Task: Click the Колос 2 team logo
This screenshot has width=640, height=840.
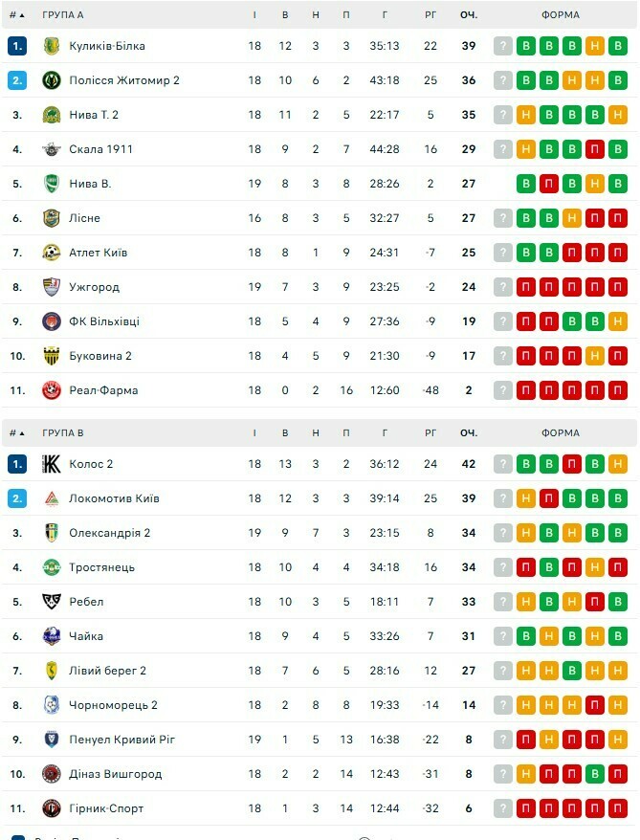Action: (52, 464)
